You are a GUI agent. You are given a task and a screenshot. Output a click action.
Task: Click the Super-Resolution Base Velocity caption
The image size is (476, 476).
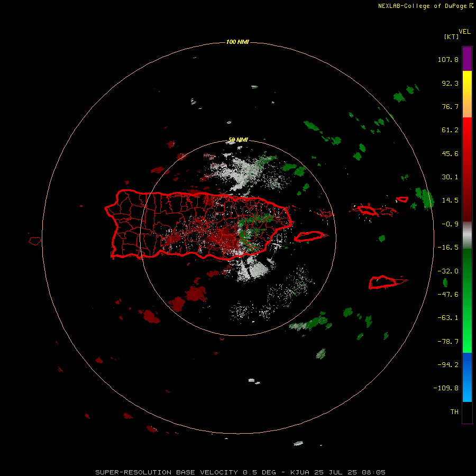point(240,472)
